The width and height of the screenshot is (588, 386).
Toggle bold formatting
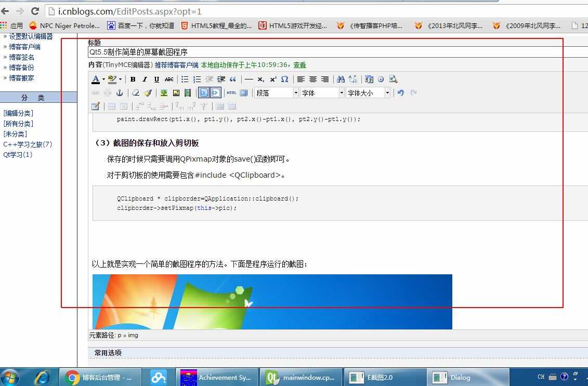[133, 79]
